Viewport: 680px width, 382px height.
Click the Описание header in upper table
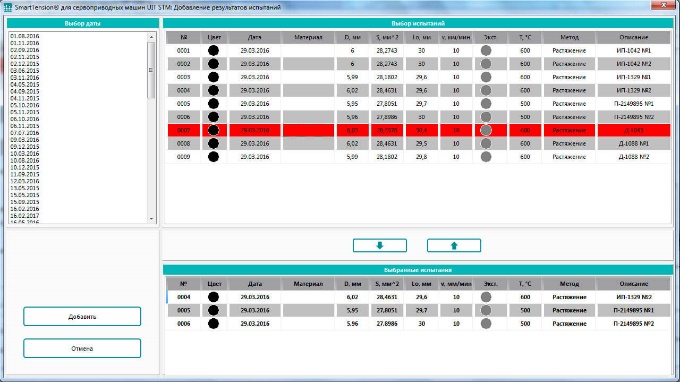tap(634, 37)
